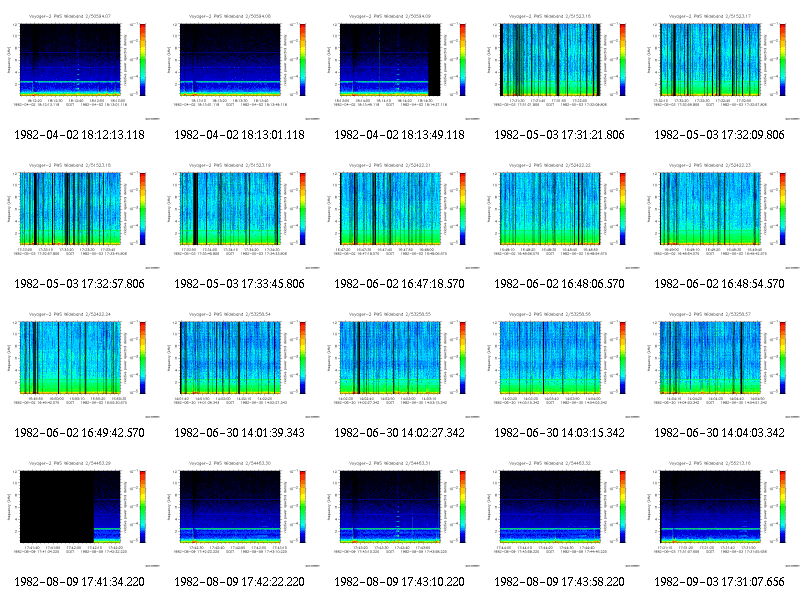Click the caption 1982-04-02 18:12:13.118
Viewport: 800px width, 596px height.
80,135
